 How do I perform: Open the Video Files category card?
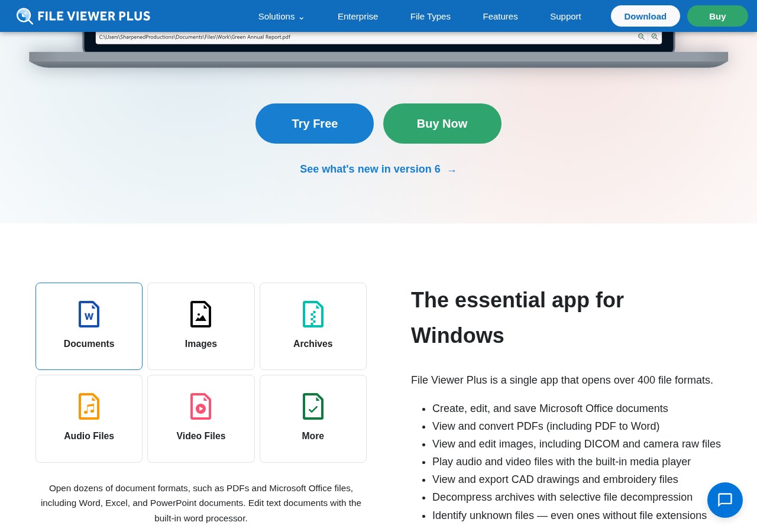click(201, 419)
